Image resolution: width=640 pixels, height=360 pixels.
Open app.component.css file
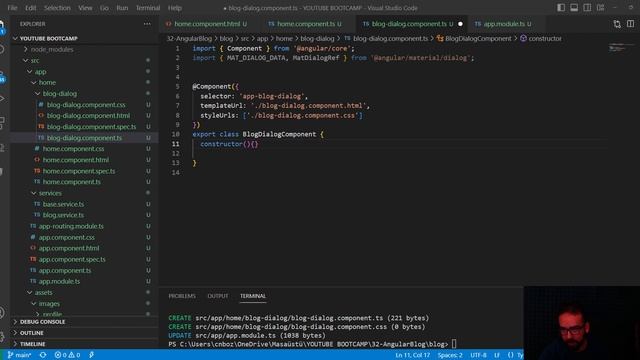pyautogui.click(x=67, y=237)
